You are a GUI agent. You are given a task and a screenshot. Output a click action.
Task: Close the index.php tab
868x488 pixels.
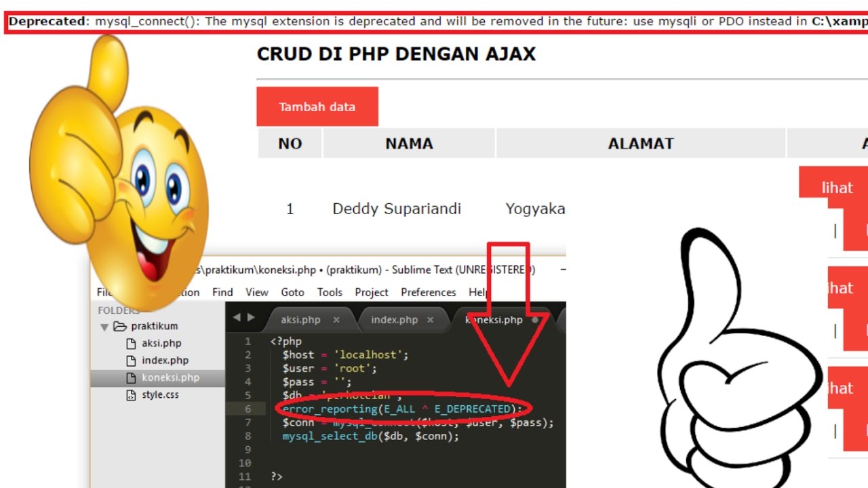[430, 320]
